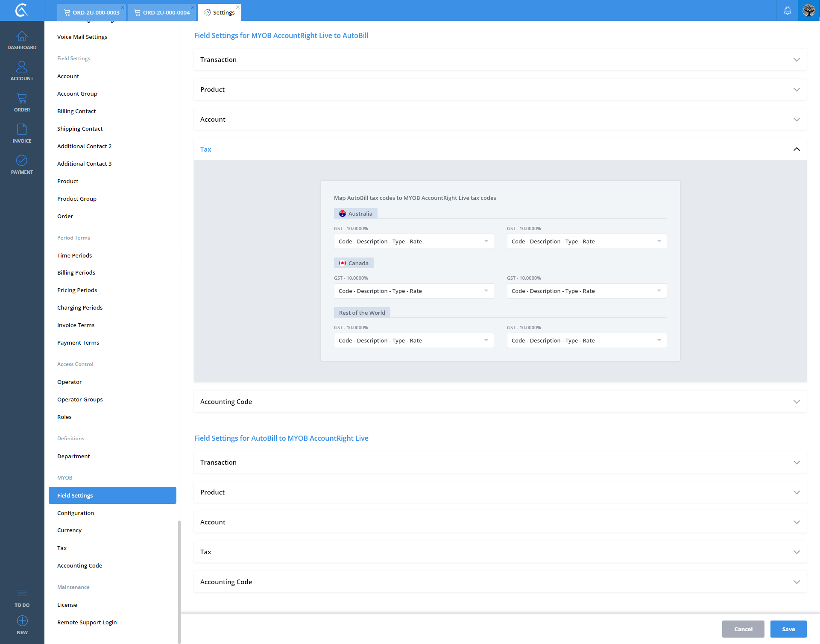Open Configuration under MYOB settings
The width and height of the screenshot is (820, 644).
click(x=76, y=513)
